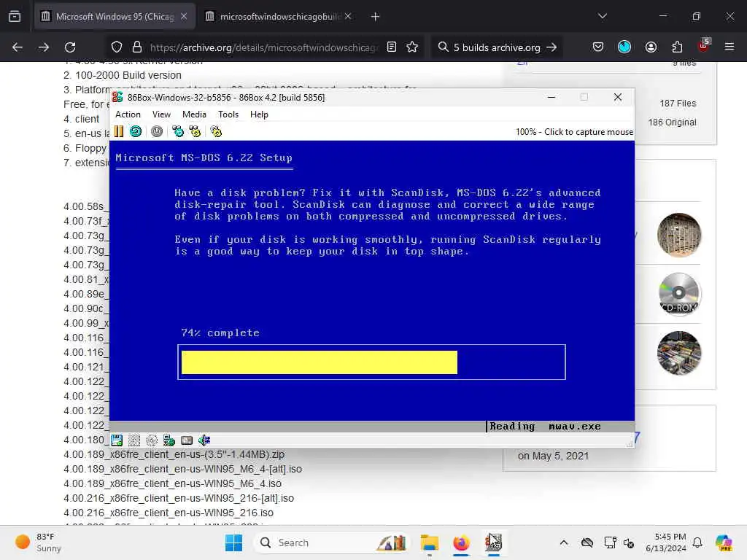Open Firefox tracking protection shield
Viewport: 747px width, 560px height.
pyautogui.click(x=117, y=47)
